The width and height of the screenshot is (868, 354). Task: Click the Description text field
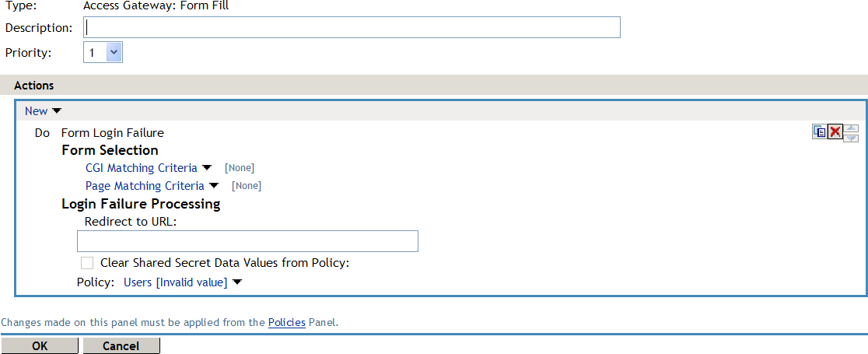pyautogui.click(x=352, y=27)
